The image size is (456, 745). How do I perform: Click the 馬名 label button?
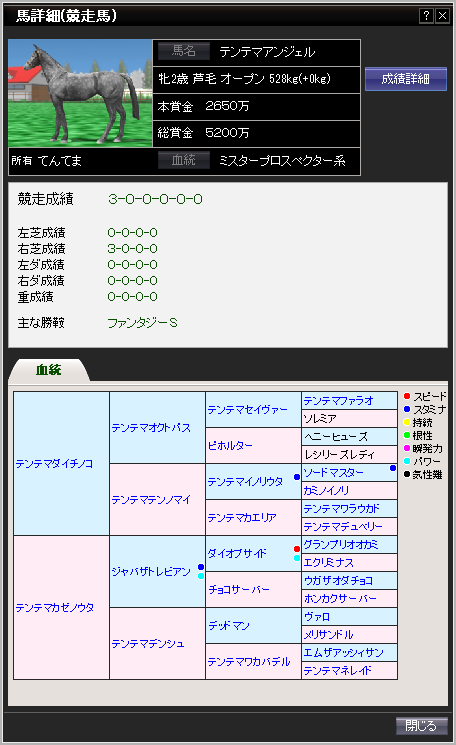(183, 51)
